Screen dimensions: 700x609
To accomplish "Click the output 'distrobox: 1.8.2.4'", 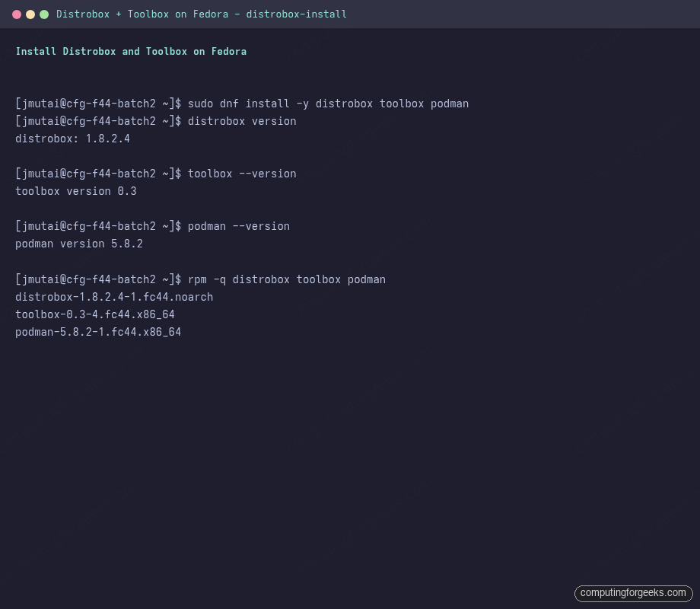I will 73,139.
